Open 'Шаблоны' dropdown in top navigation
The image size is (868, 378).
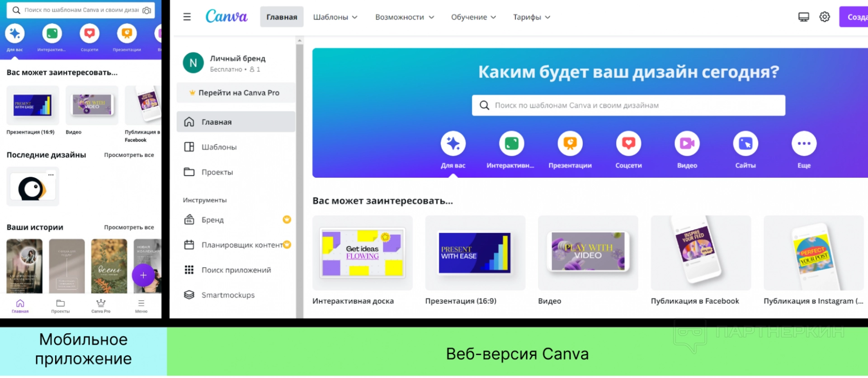[335, 17]
